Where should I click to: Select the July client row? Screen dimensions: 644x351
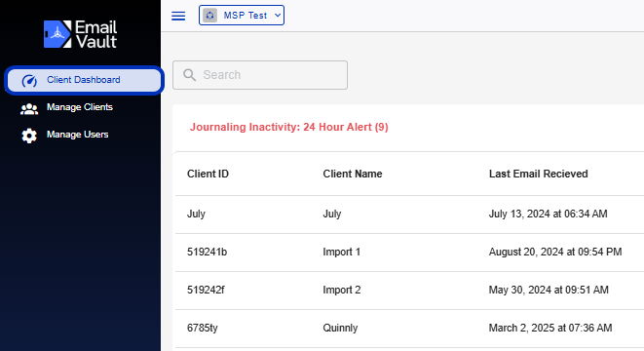pos(409,214)
